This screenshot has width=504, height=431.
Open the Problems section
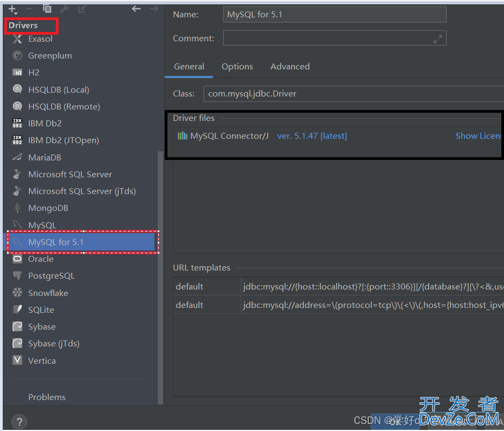click(47, 397)
